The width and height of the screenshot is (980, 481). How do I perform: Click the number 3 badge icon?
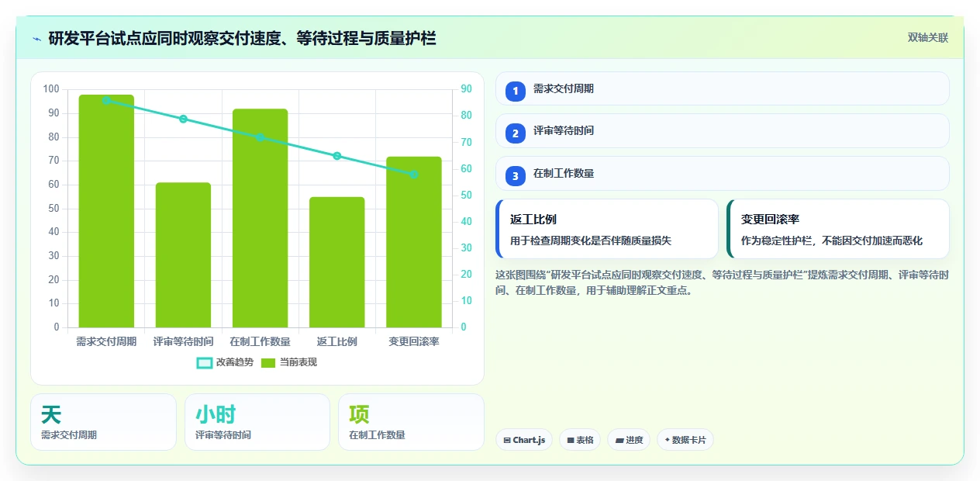coord(515,175)
